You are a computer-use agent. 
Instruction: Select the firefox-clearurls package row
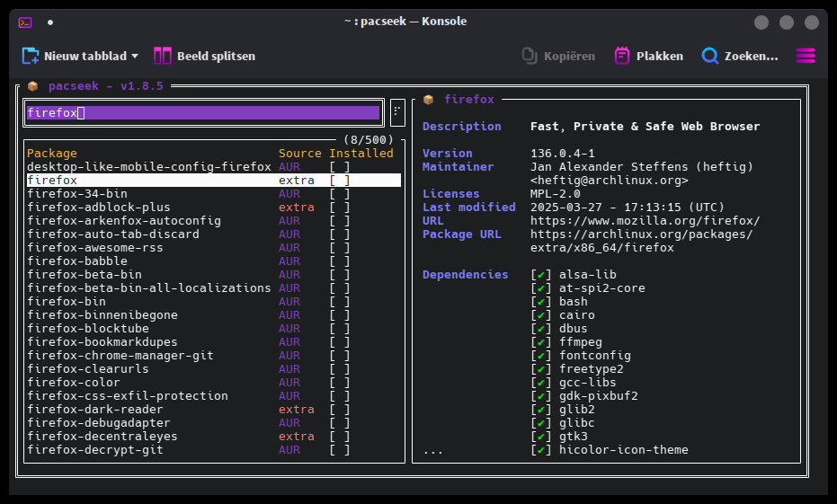click(214, 368)
